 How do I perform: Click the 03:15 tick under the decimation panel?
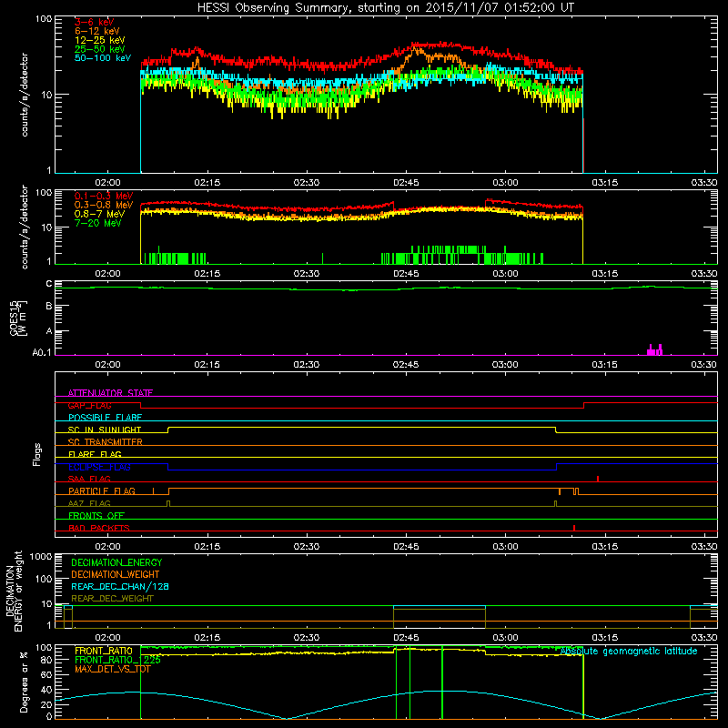point(604,638)
